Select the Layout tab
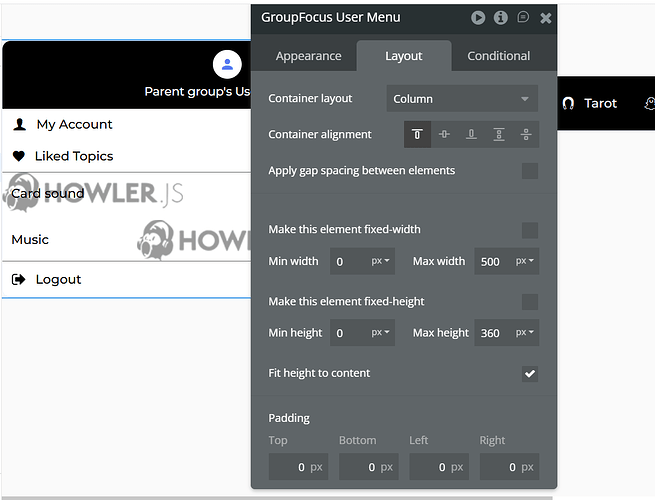 [404, 56]
